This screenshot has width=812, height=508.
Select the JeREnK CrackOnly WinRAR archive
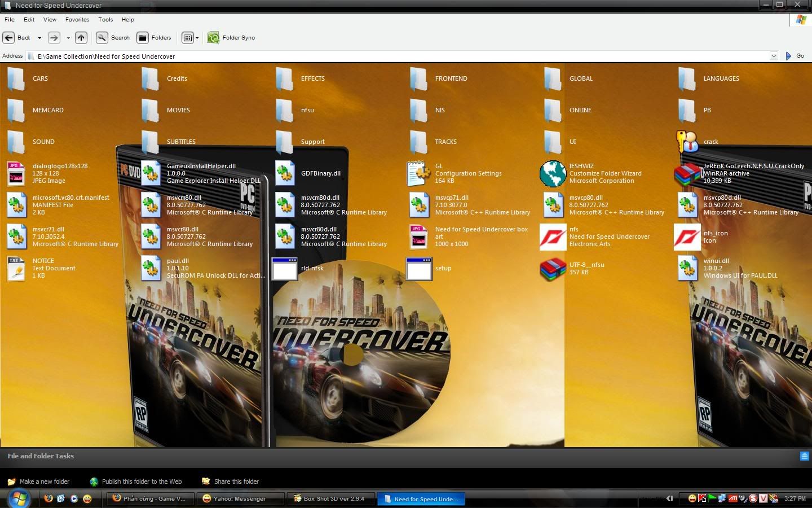pos(740,173)
